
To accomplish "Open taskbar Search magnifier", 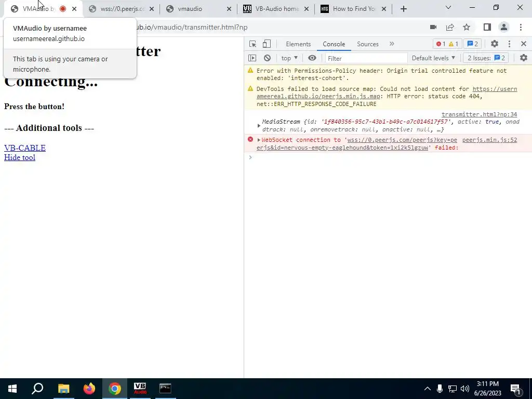I will [37, 389].
